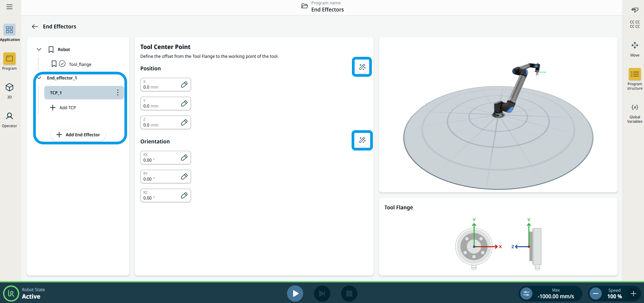Open Global Variables panel
Image resolution: width=644 pixels, height=303 pixels.
[635, 113]
